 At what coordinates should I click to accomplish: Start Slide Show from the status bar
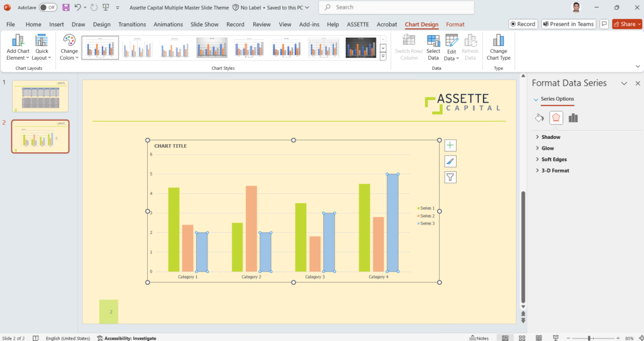click(x=555, y=338)
